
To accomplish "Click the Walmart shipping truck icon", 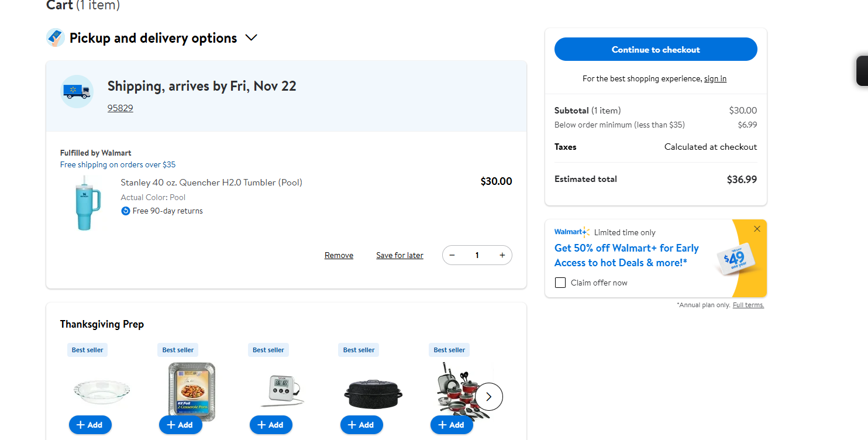I will point(77,92).
